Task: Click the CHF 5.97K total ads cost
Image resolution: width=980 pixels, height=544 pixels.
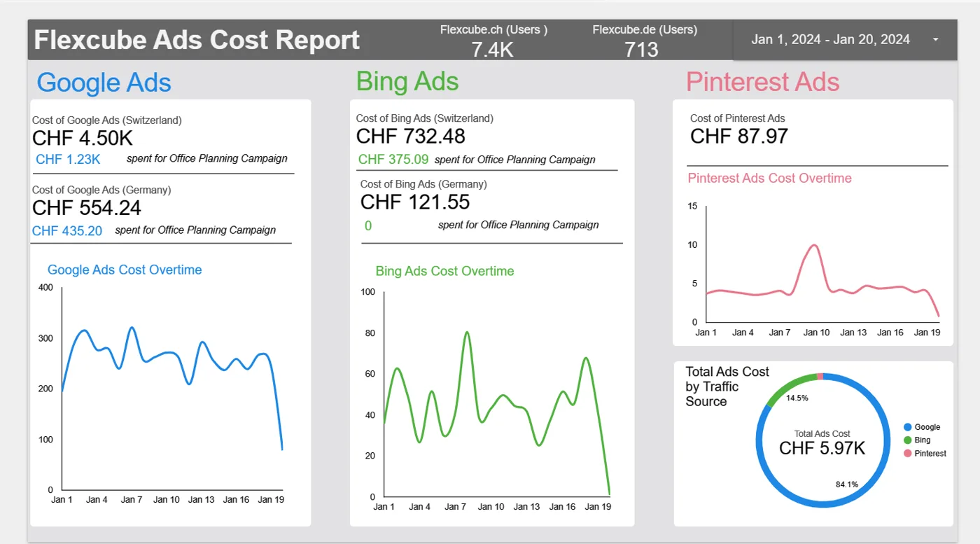Action: point(822,448)
